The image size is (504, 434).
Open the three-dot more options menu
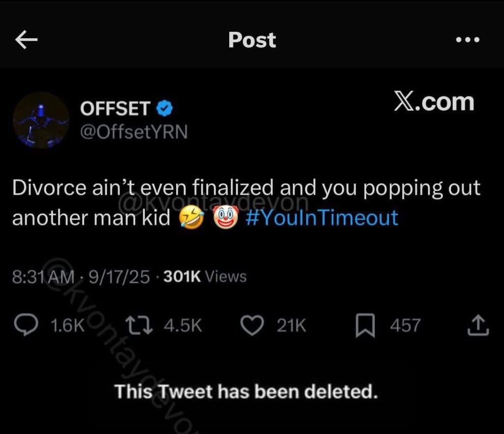point(467,40)
